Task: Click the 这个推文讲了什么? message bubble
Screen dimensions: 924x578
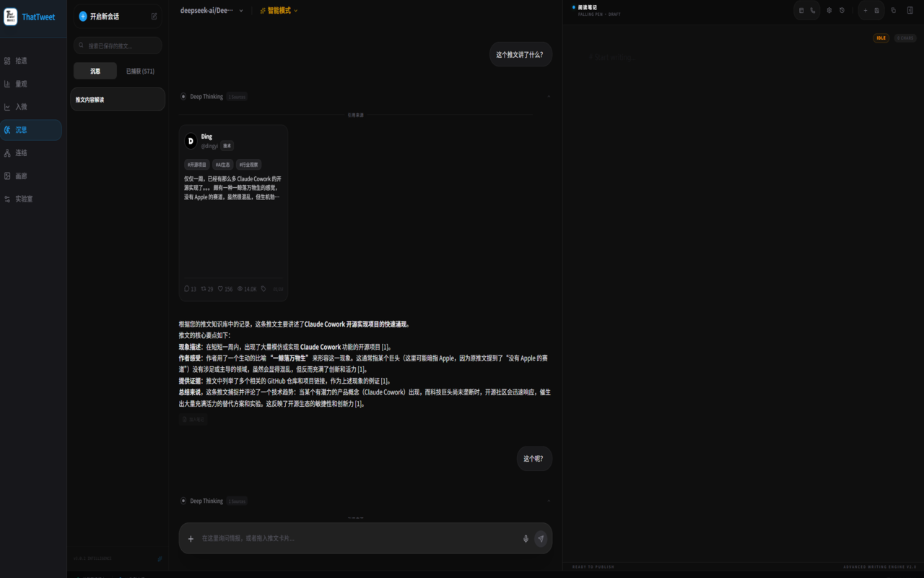Action: pyautogui.click(x=520, y=54)
